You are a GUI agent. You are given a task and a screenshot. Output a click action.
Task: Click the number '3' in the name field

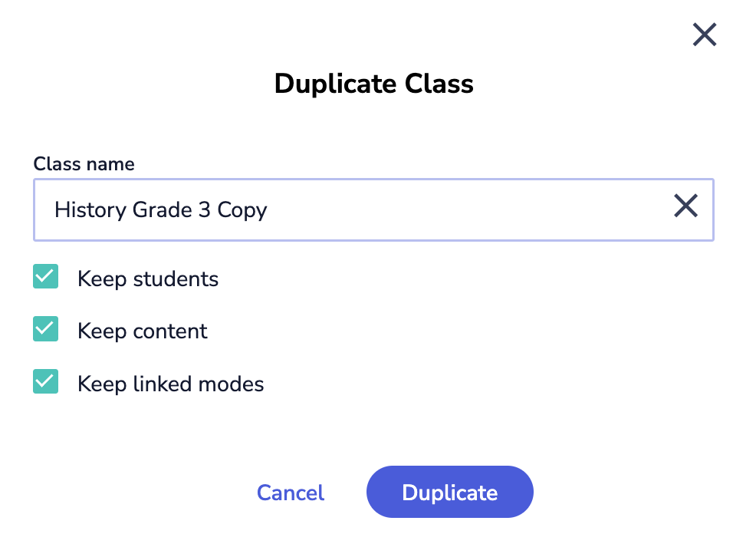(205, 209)
